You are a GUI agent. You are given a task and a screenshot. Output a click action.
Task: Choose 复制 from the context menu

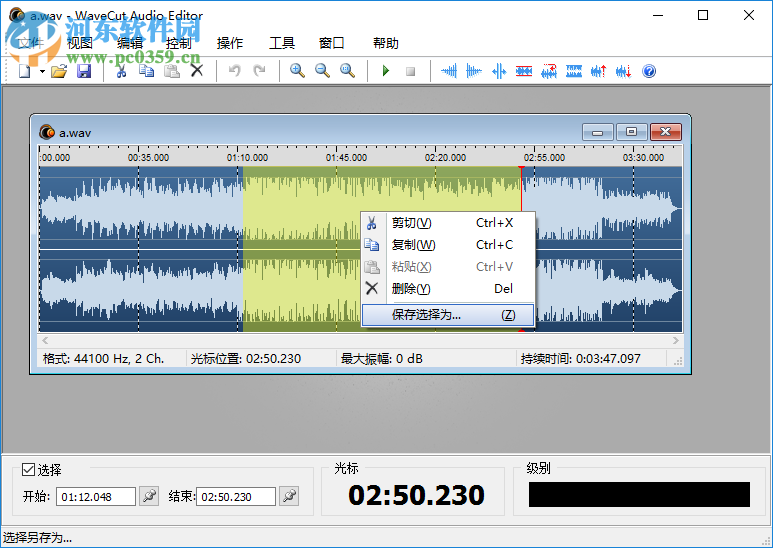pos(448,244)
